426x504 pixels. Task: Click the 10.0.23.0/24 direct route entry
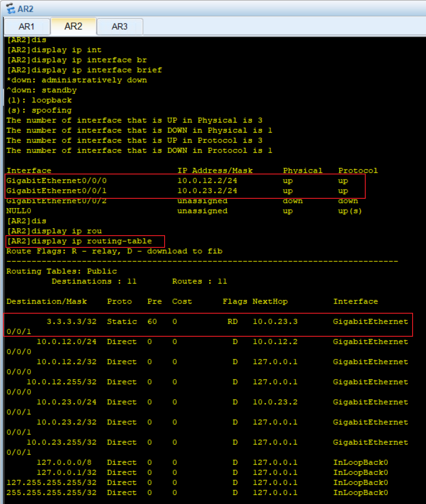click(x=207, y=407)
